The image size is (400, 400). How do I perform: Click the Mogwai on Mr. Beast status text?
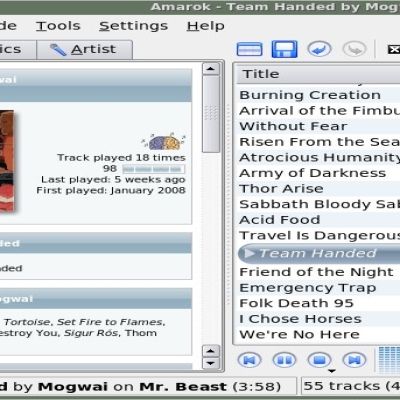pos(133,387)
